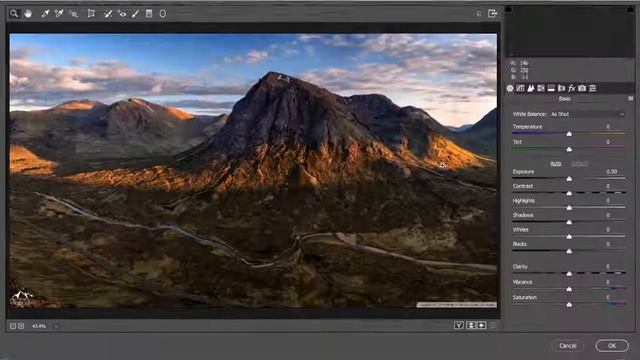640x360 pixels.
Task: Click the Auto tone link
Action: pos(556,164)
